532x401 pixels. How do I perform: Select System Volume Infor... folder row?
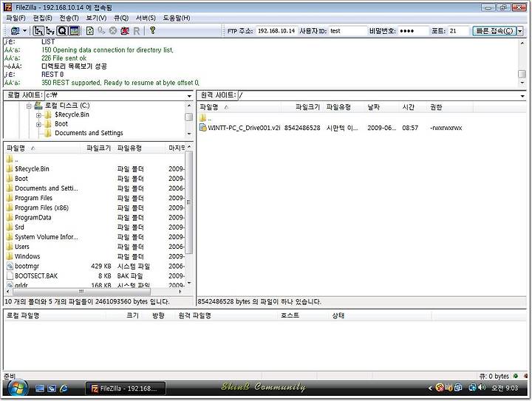point(95,237)
